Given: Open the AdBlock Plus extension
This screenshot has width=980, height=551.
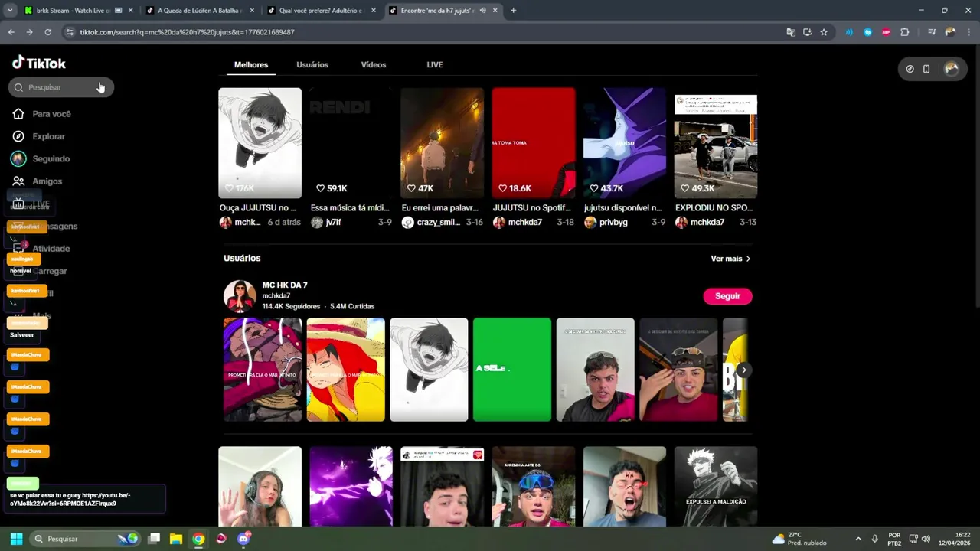Looking at the screenshot, I should (887, 32).
